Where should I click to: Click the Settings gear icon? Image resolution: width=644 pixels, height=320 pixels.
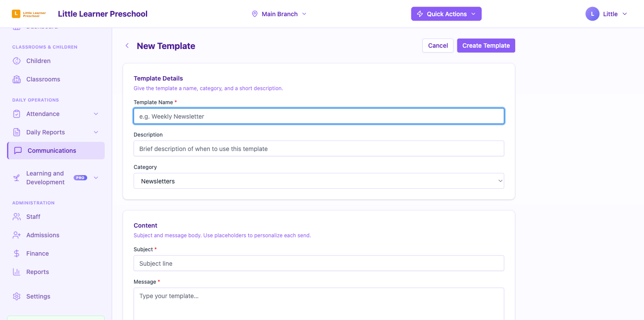17,296
